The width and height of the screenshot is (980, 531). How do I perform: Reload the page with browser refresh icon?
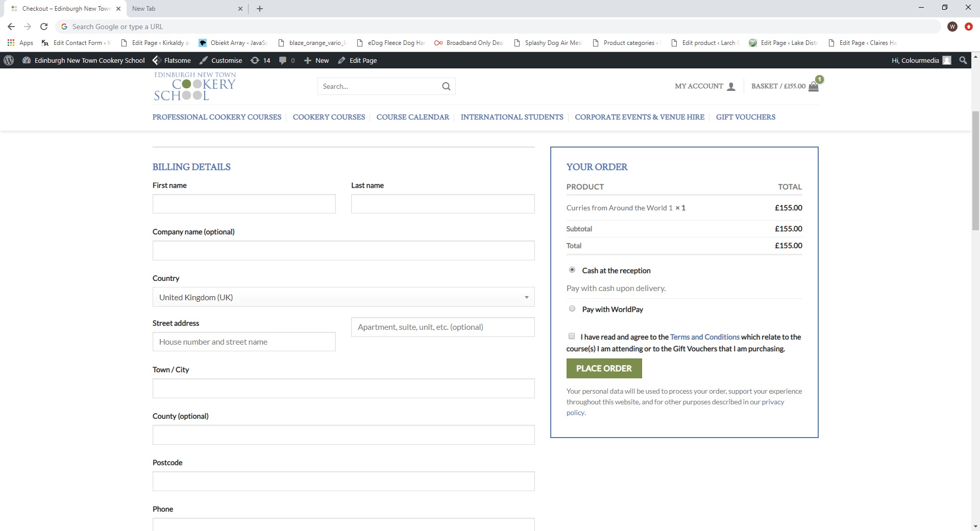click(44, 27)
